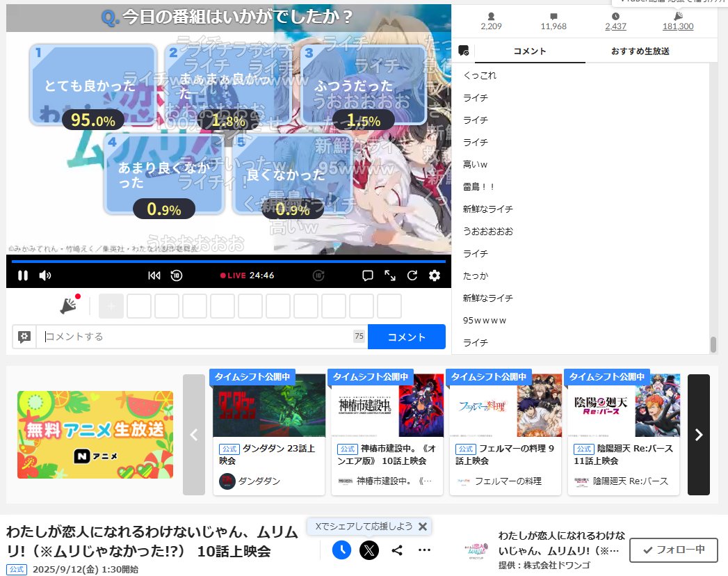Open ダンダダン 23話上映会 thumbnail
728x576 pixels.
tap(269, 405)
